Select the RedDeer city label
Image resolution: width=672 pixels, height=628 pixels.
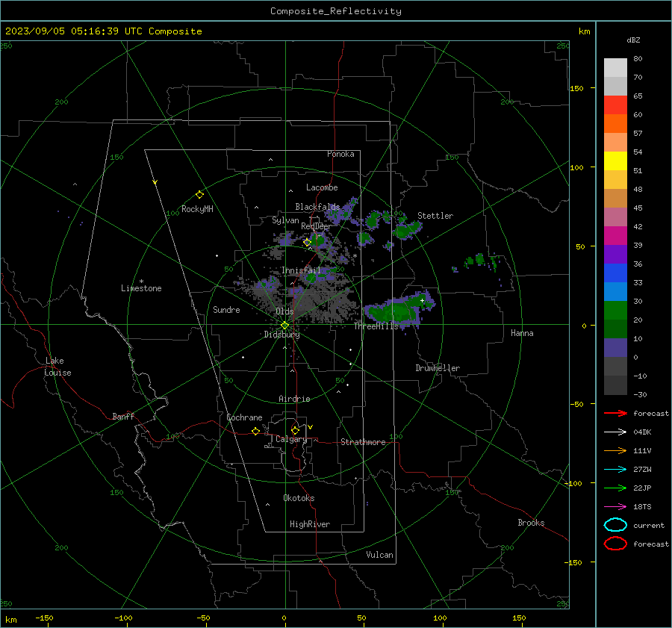point(317,226)
